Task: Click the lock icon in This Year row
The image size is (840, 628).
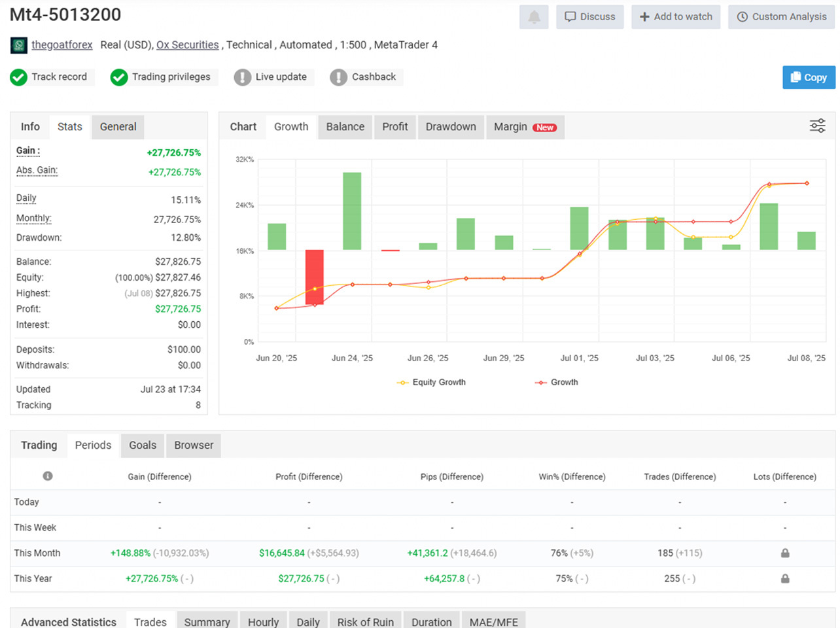Action: point(785,578)
